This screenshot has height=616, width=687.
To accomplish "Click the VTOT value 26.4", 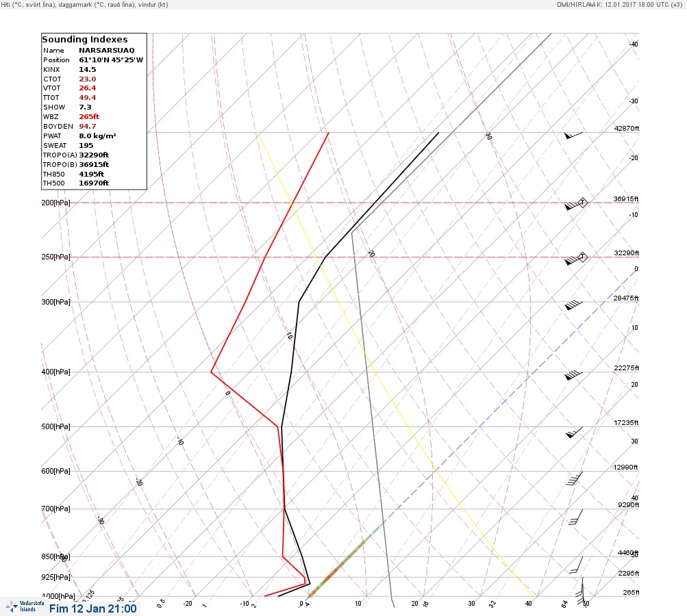I will pos(87,88).
